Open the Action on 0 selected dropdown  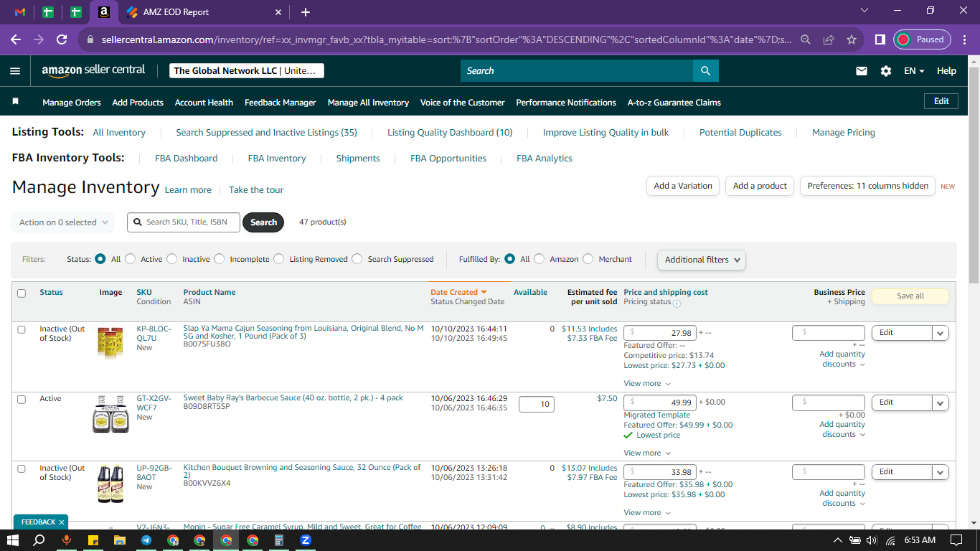63,222
